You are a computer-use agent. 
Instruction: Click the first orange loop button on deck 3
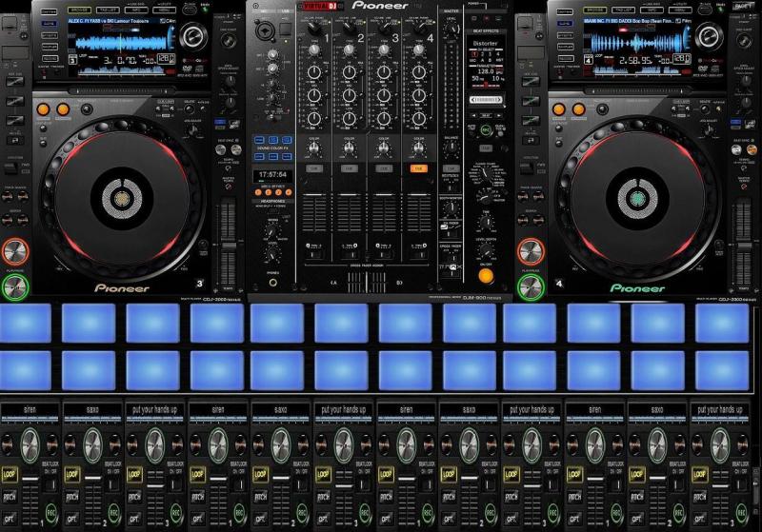43,109
